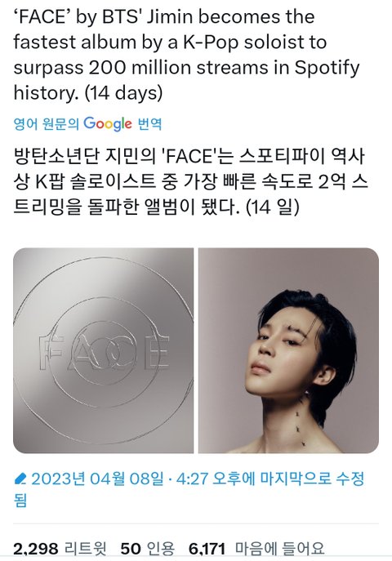Click the Google logo in translation line

108,124
